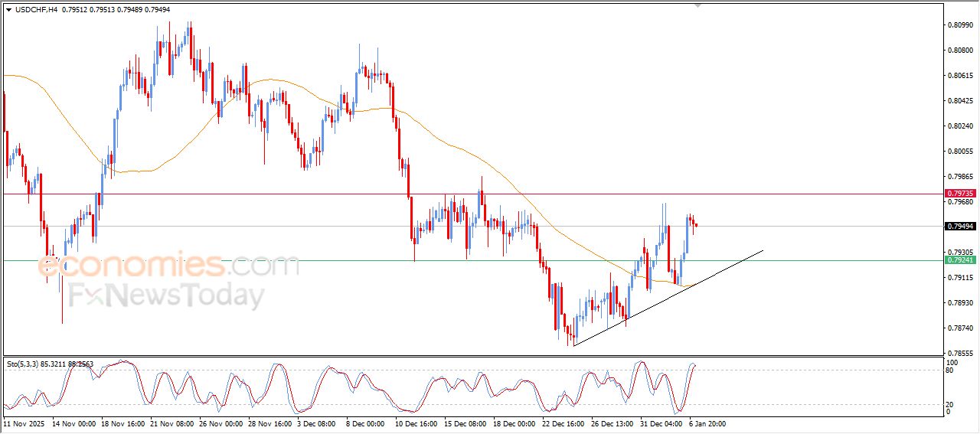Click the black 0.79494 current price tag
The width and height of the screenshot is (980, 434).
point(960,227)
